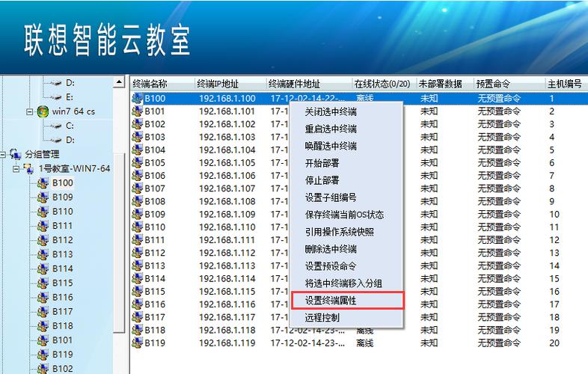Choose 设置预设命令 from context menu
This screenshot has width=588, height=374.
click(x=347, y=266)
